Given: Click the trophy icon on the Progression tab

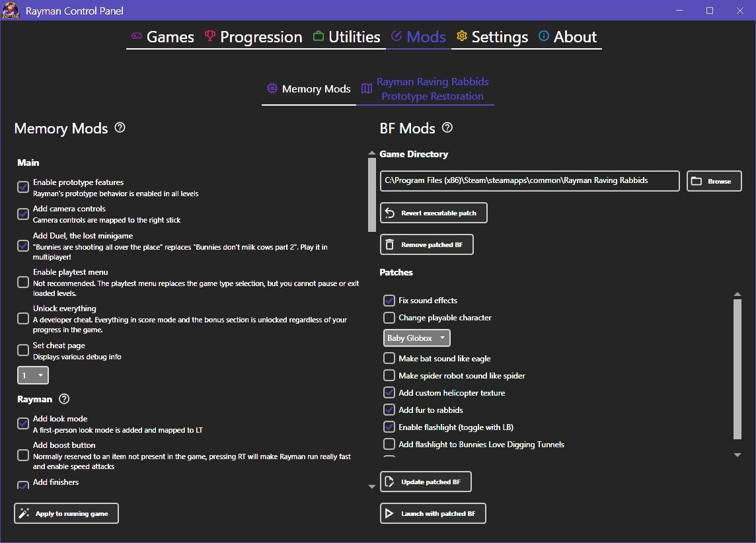Looking at the screenshot, I should click(209, 37).
